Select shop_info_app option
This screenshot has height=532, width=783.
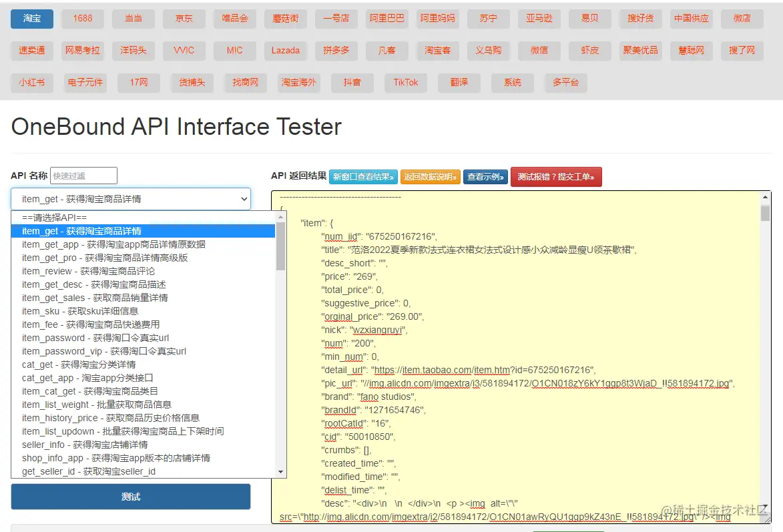[x=143, y=458]
